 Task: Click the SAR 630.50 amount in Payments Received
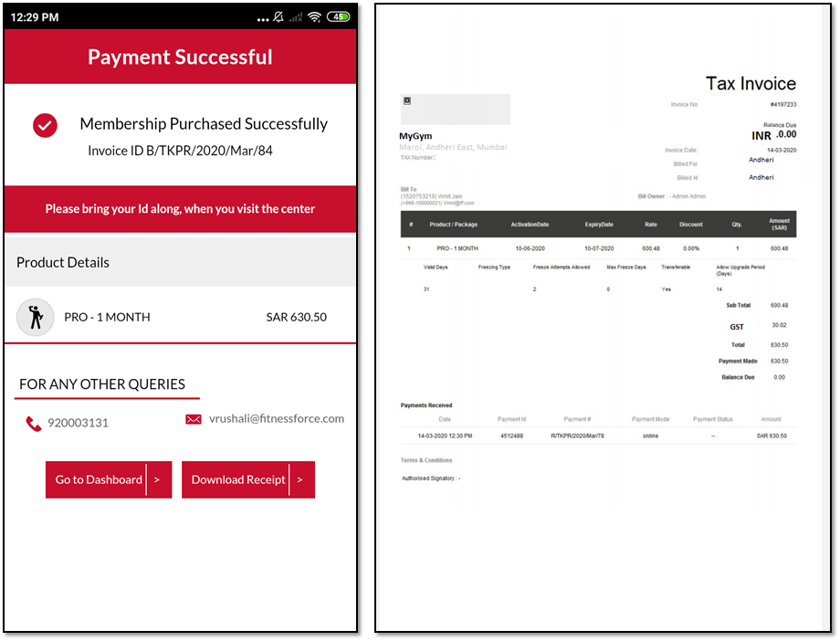[772, 436]
